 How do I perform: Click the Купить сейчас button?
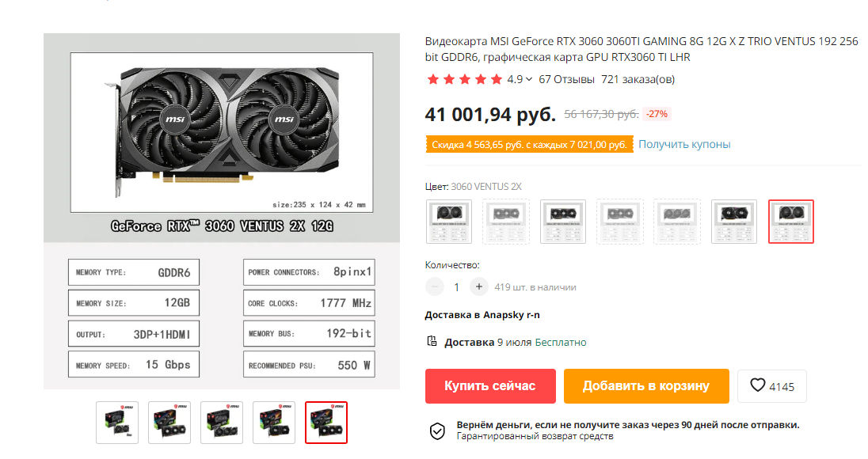[490, 386]
